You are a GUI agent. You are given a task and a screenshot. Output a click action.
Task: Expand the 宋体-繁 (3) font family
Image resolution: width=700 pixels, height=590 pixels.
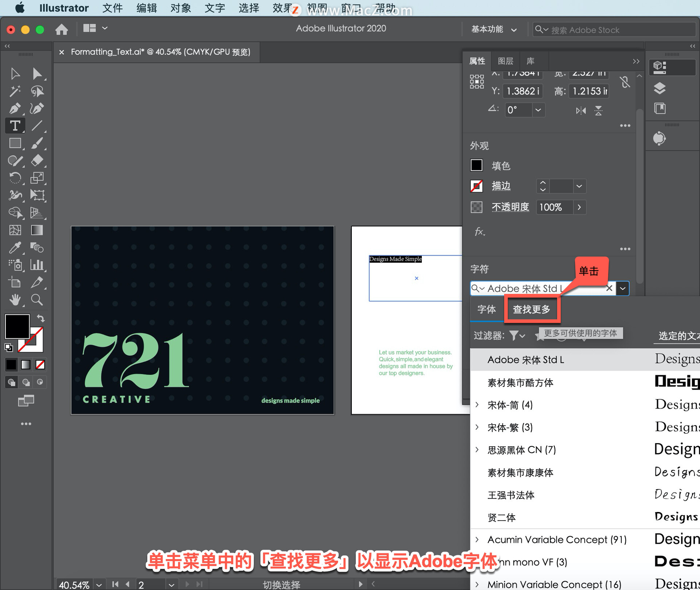(477, 427)
